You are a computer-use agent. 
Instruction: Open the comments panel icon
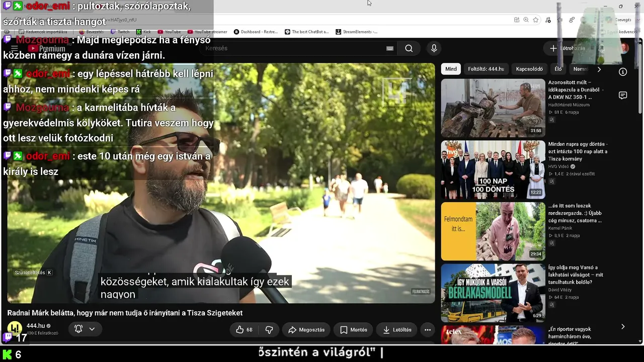pos(623,96)
